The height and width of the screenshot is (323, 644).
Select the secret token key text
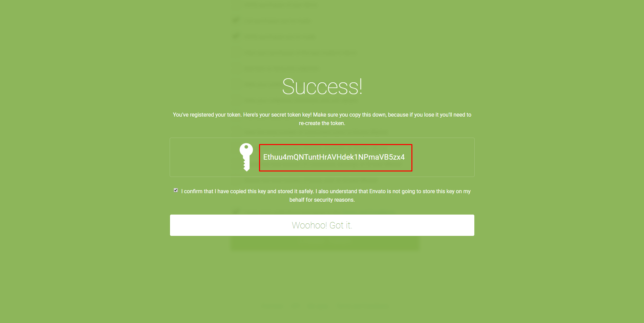coord(334,157)
